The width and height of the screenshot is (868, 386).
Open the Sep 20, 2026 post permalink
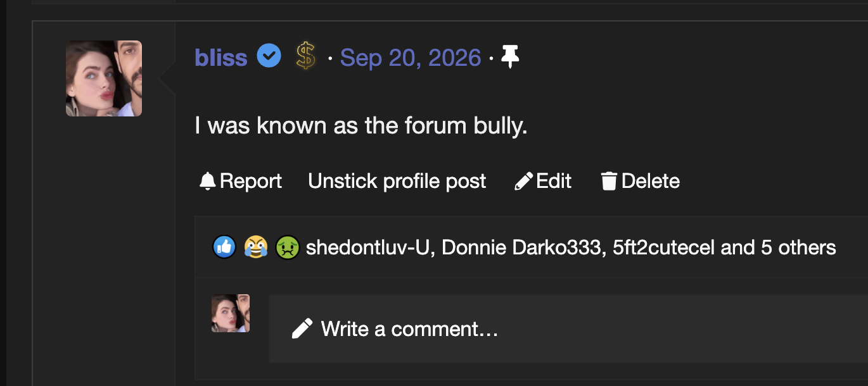(411, 58)
